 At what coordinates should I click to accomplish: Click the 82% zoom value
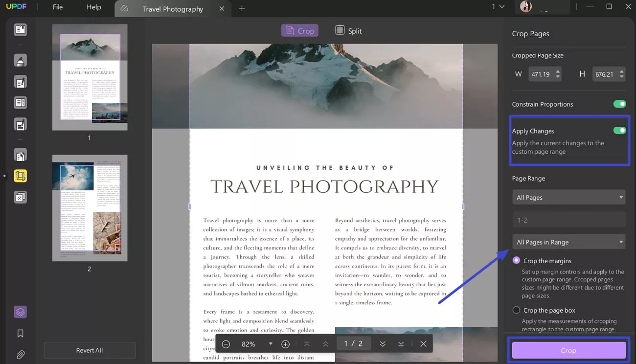pos(249,344)
